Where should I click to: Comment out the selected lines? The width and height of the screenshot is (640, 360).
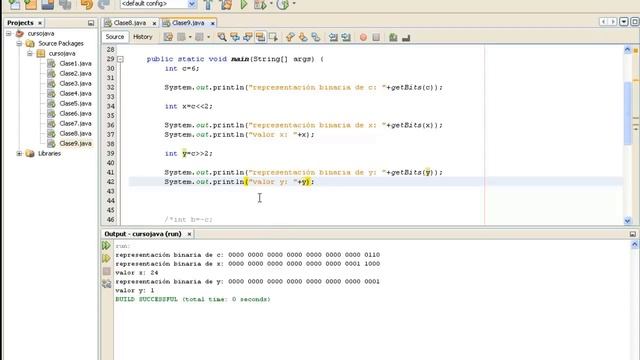[393, 38]
